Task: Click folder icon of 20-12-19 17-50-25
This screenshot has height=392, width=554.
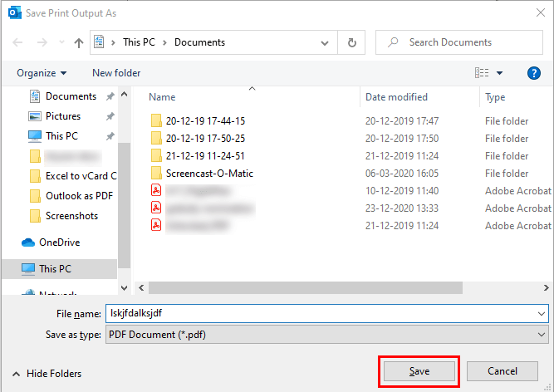Action: (156, 138)
